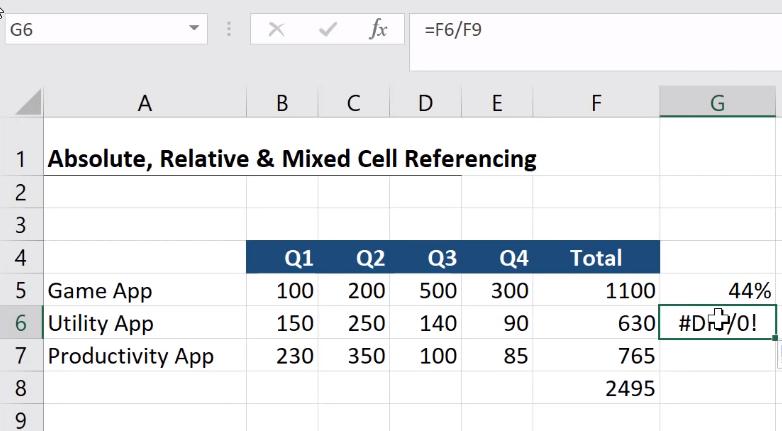Select row 8 header
The height and width of the screenshot is (431, 782).
pyautogui.click(x=21, y=388)
